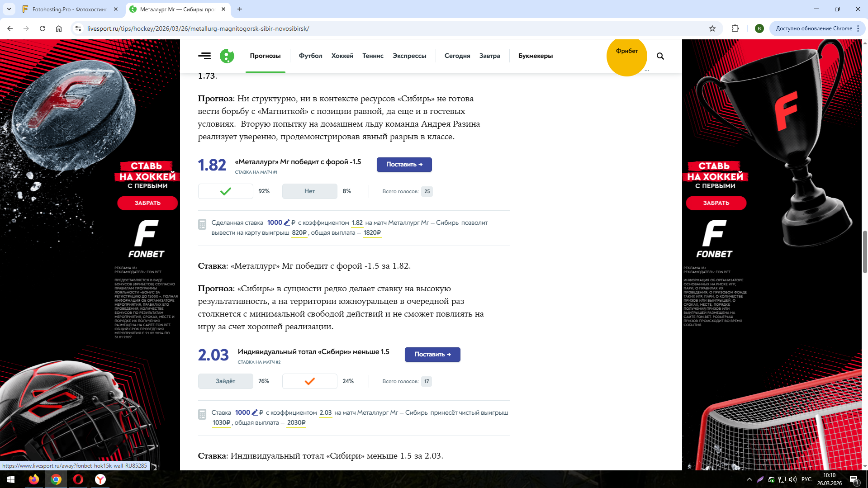868x488 pixels.
Task: Open the browser home page
Action: [59, 28]
